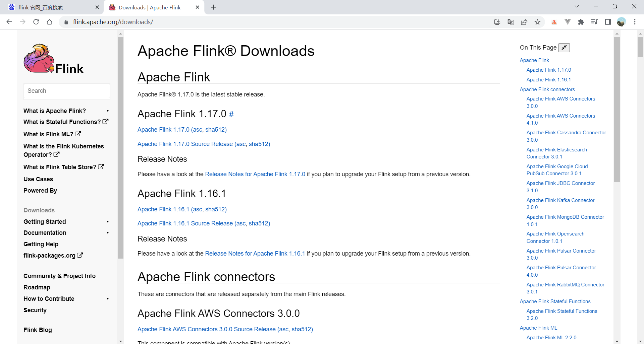Click the browser forward arrow
This screenshot has height=344, width=644.
click(22, 22)
